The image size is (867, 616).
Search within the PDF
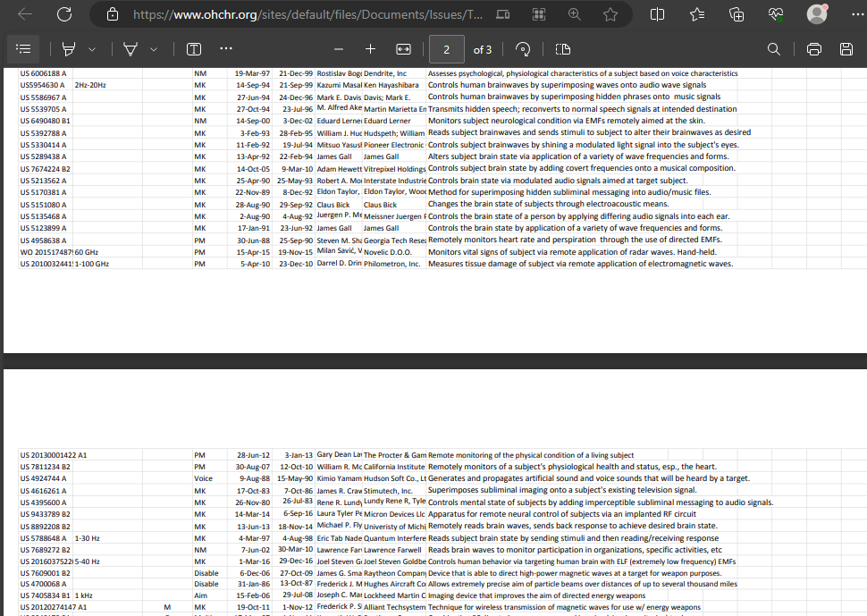click(x=774, y=49)
